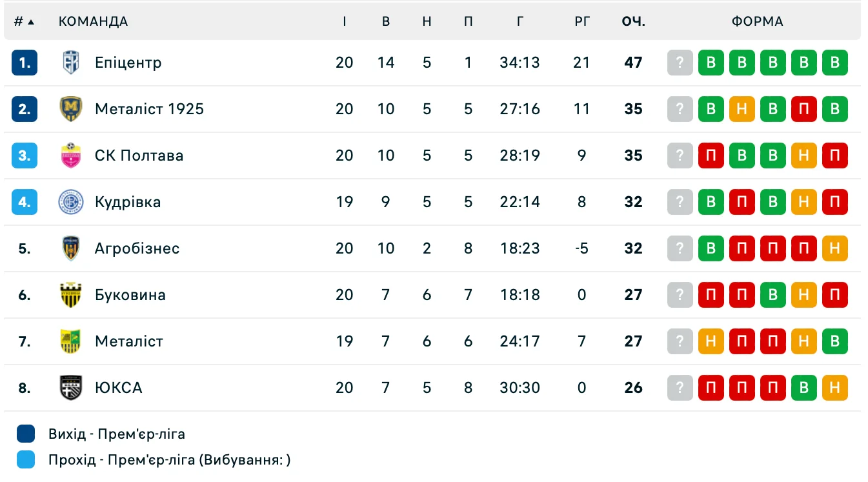Open the Агробізнес team page link
The image size is (868, 482).
coord(137,248)
